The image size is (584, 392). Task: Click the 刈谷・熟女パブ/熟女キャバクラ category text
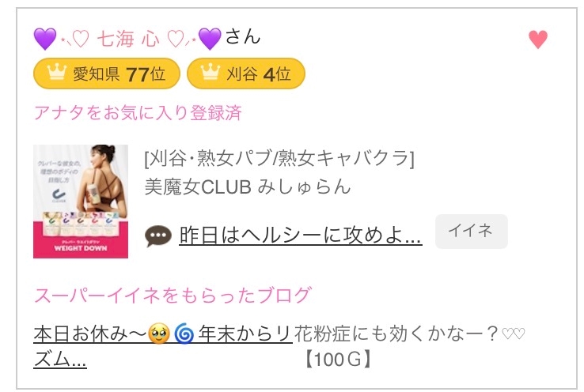pyautogui.click(x=279, y=159)
